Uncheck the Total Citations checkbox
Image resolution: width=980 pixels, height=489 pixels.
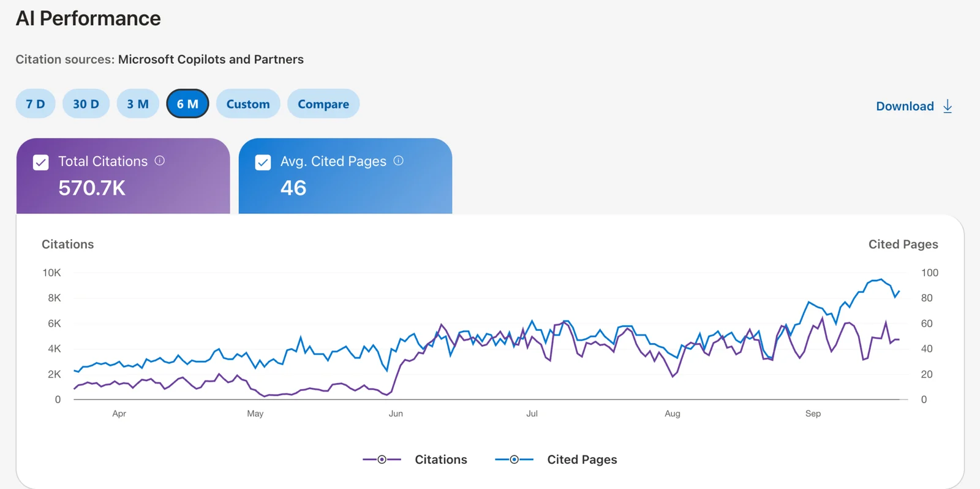41,162
